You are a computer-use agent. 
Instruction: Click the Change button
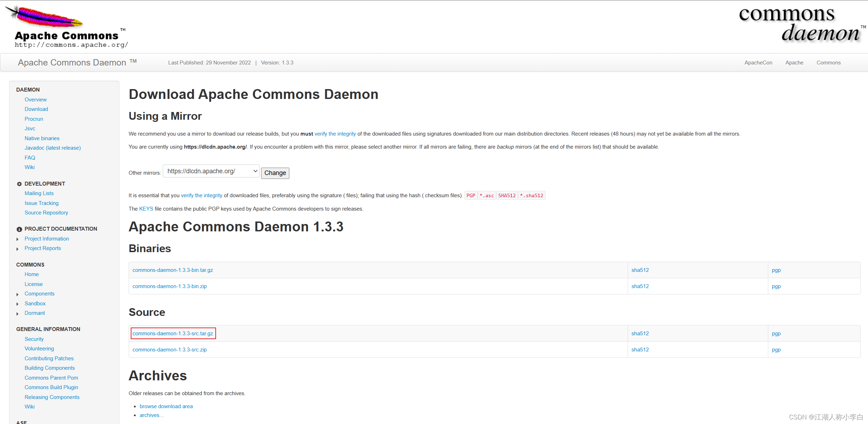(x=275, y=173)
